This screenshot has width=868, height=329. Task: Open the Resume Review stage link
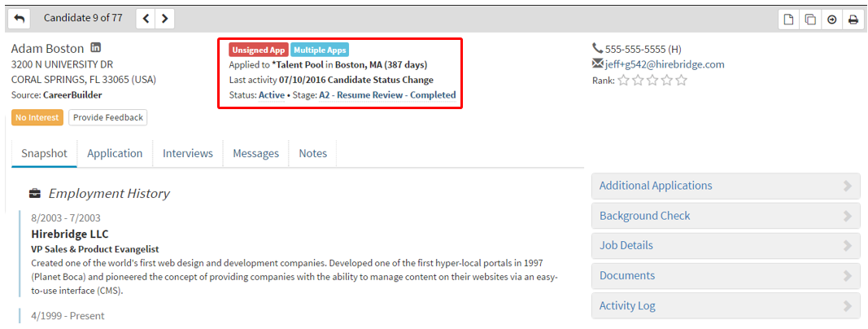pyautogui.click(x=369, y=95)
